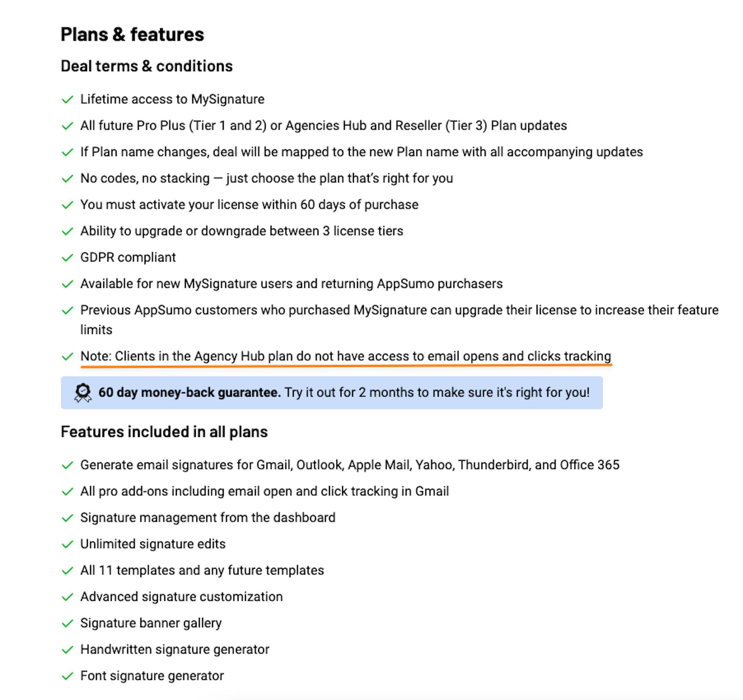Click the money-back guarantee ribbon badge icon
The image size is (743, 700).
[x=83, y=393]
